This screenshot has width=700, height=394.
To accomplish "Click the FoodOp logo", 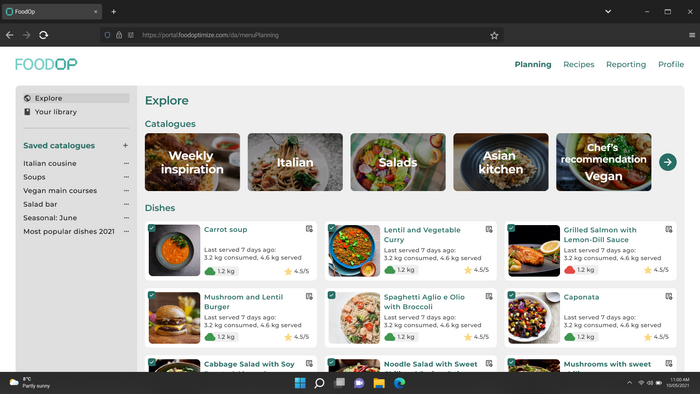I will (x=46, y=64).
